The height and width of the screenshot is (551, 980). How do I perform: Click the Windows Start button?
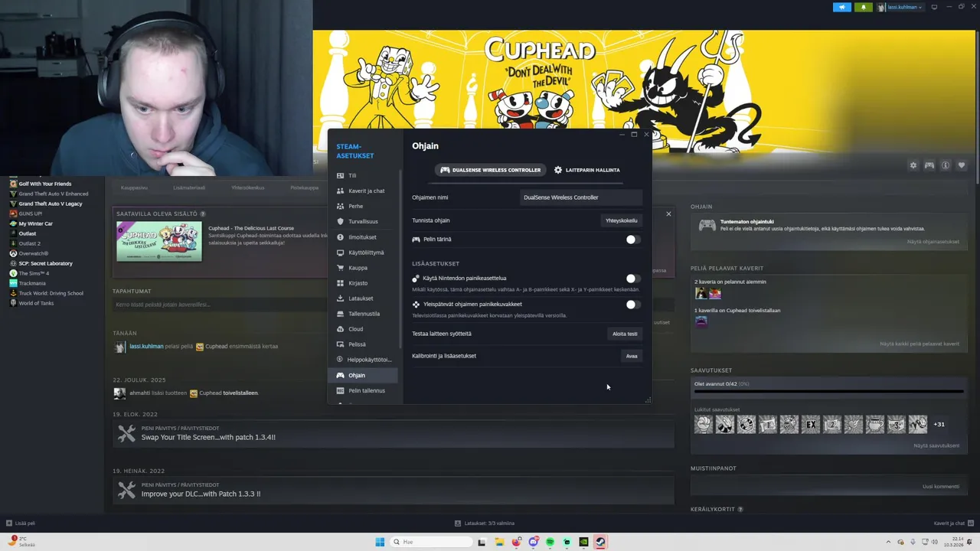click(380, 542)
